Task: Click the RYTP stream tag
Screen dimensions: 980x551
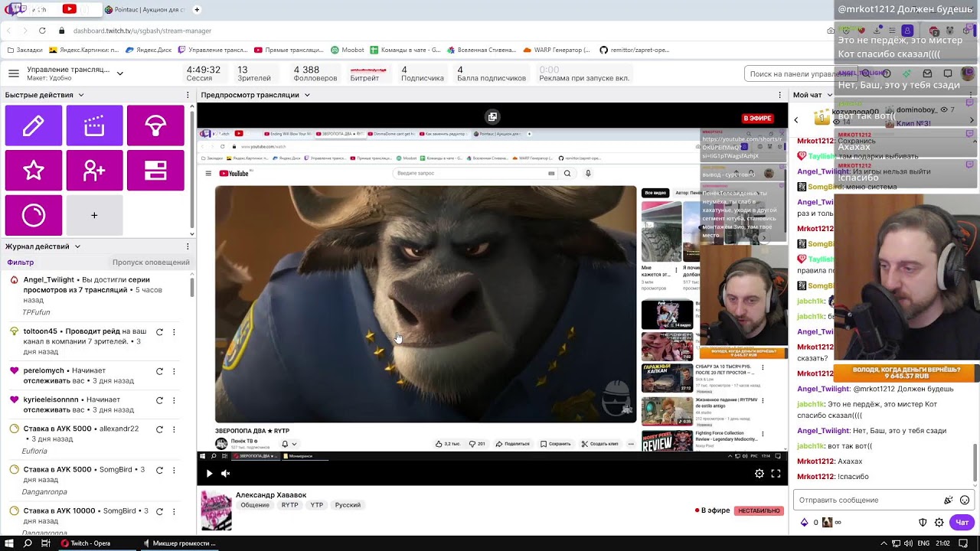Action: [289, 505]
